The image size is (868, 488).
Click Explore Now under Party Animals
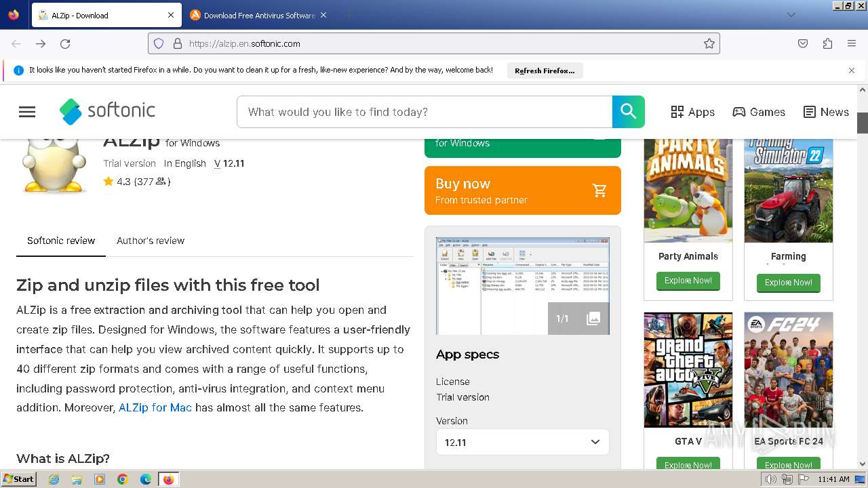click(688, 281)
